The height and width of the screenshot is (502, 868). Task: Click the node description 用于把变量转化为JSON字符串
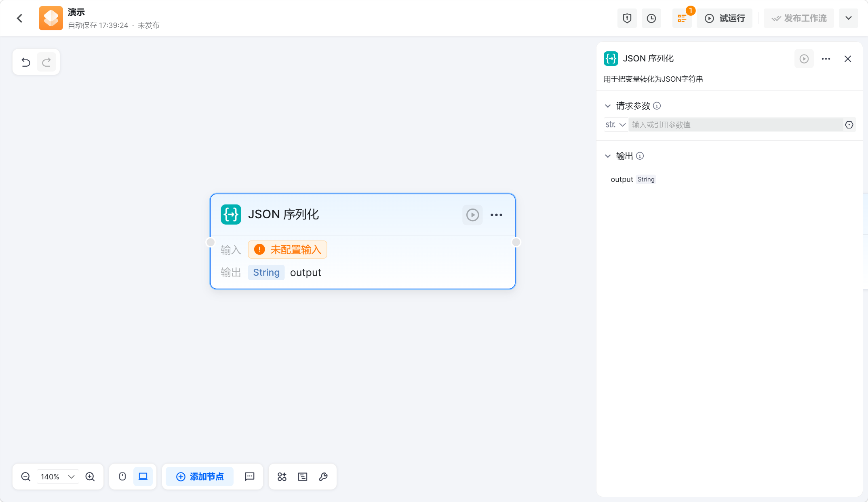pyautogui.click(x=653, y=79)
